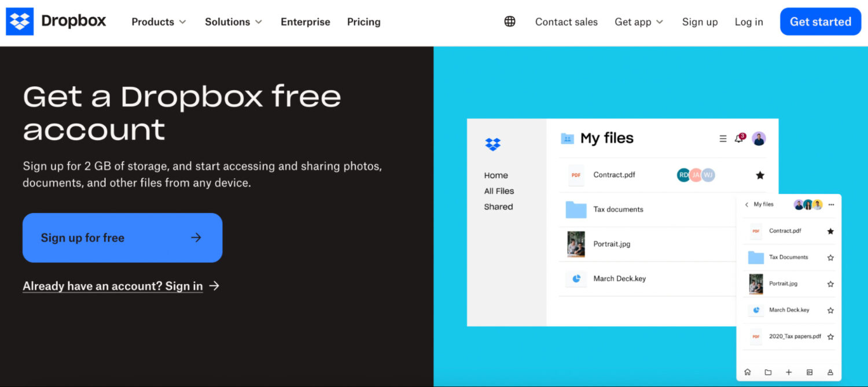Viewport: 868px width, 387px height.
Task: Click 2020_Tax papers.pdf file name
Action: pyautogui.click(x=795, y=336)
